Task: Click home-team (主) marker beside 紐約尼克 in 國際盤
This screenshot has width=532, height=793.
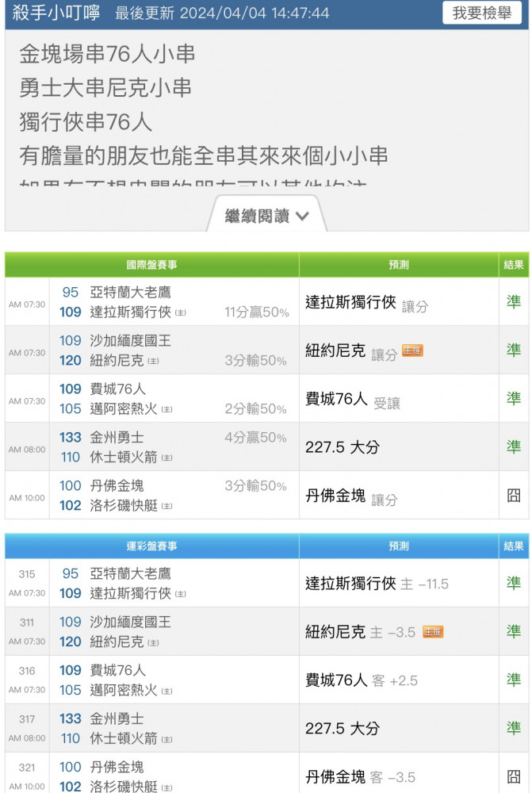Action: pyautogui.click(x=153, y=361)
